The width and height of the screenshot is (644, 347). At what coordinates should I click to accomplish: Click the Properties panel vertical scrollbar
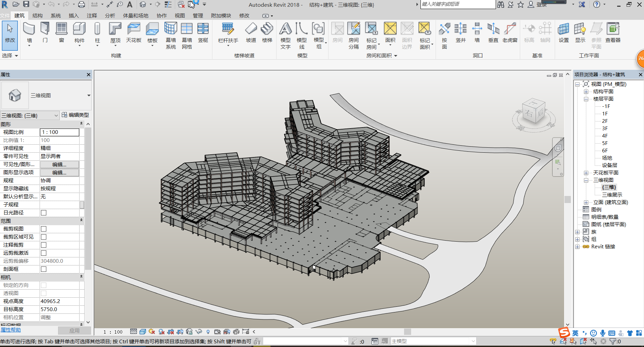88,198
